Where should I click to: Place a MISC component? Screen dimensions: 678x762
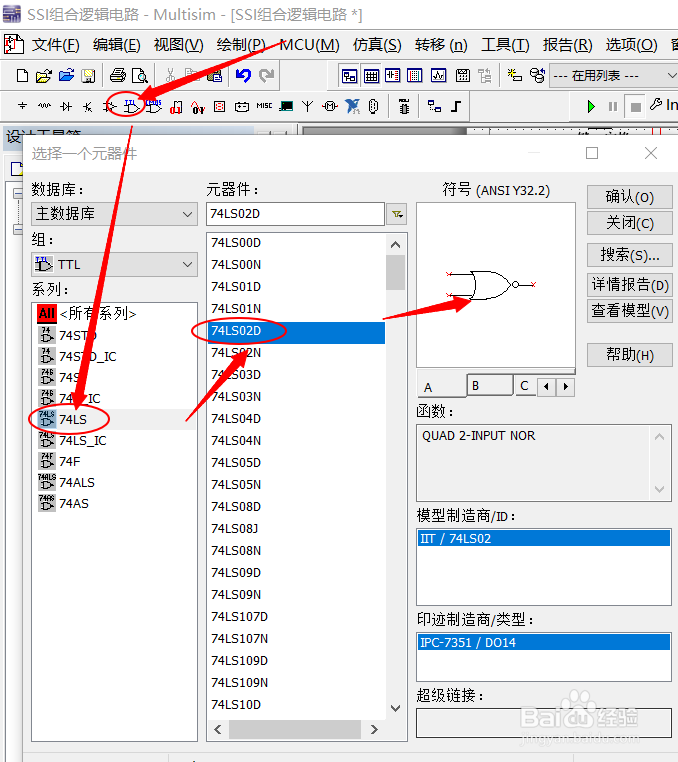264,106
